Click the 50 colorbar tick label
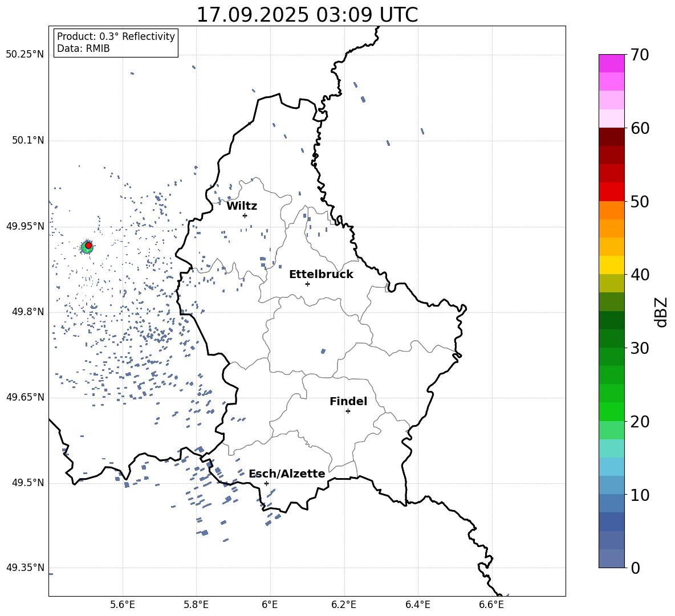675x616 pixels. (640, 201)
